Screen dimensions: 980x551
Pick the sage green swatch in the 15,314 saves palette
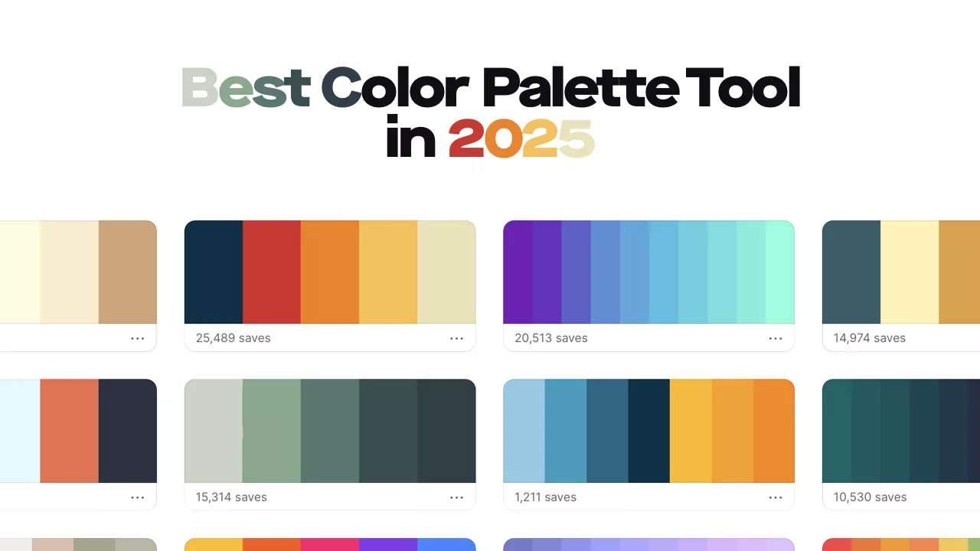pos(272,431)
